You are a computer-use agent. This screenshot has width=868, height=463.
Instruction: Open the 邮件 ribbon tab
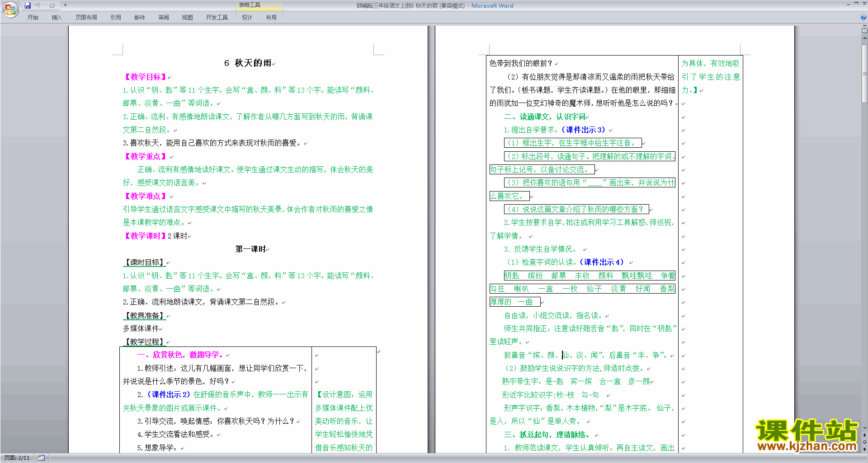pyautogui.click(x=140, y=17)
